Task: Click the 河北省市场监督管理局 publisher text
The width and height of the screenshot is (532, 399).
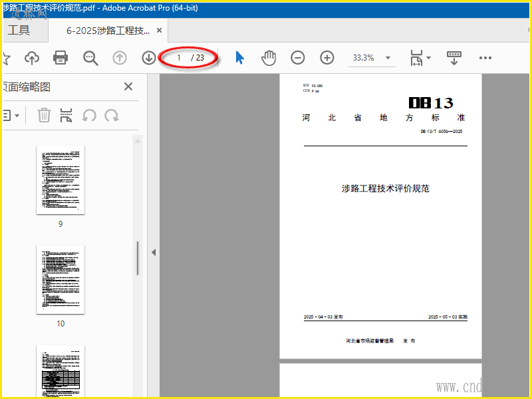Action: tap(370, 340)
